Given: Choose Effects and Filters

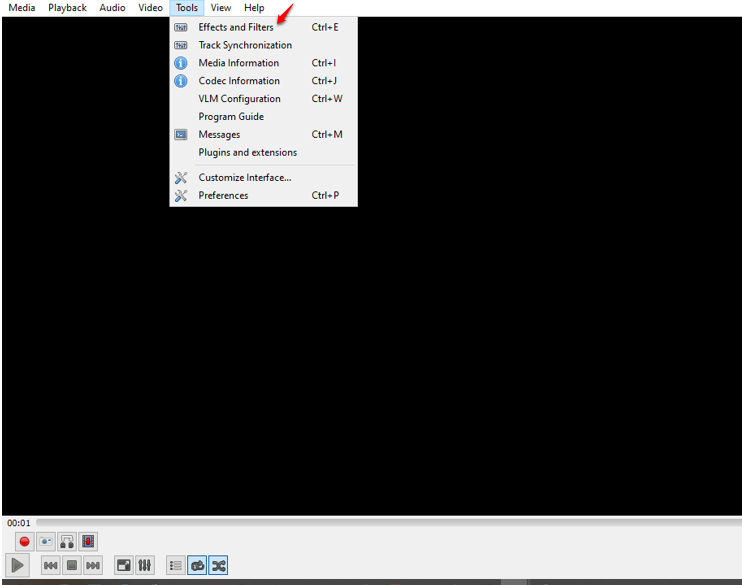Looking at the screenshot, I should (264, 27).
